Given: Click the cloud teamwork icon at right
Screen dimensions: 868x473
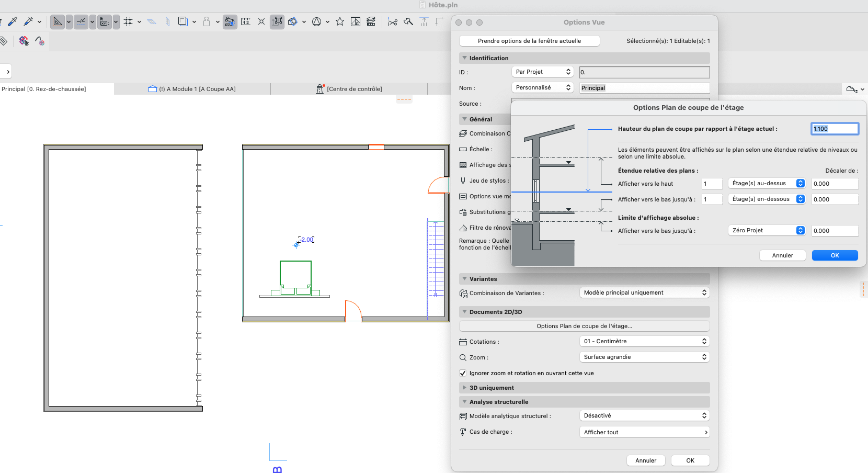Looking at the screenshot, I should [852, 89].
